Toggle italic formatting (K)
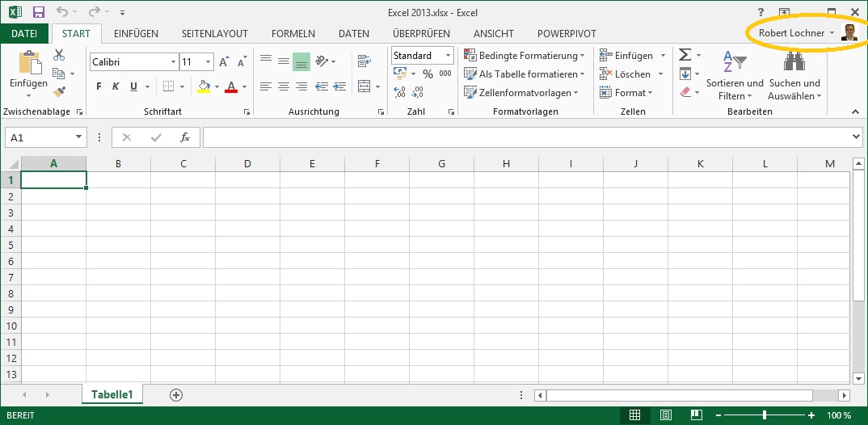The image size is (868, 425). (116, 86)
